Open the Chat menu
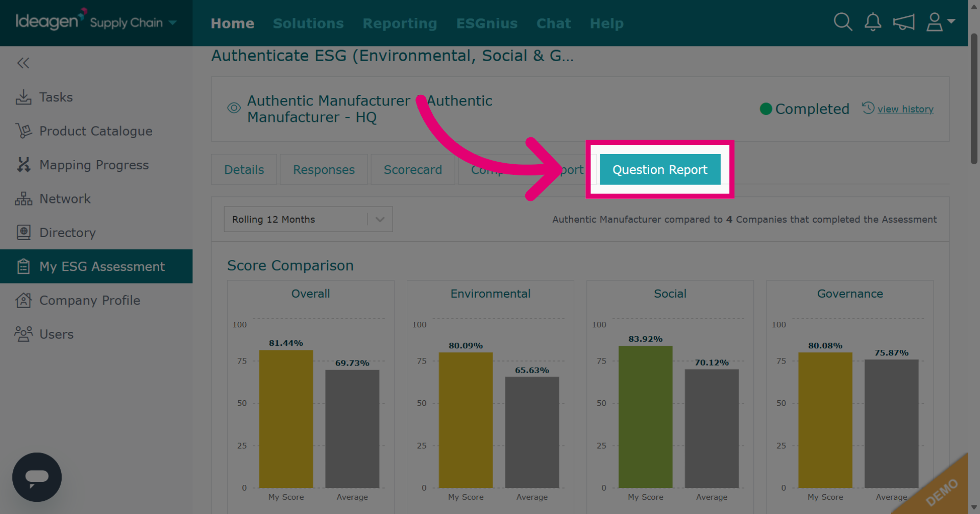This screenshot has height=514, width=980. click(554, 23)
